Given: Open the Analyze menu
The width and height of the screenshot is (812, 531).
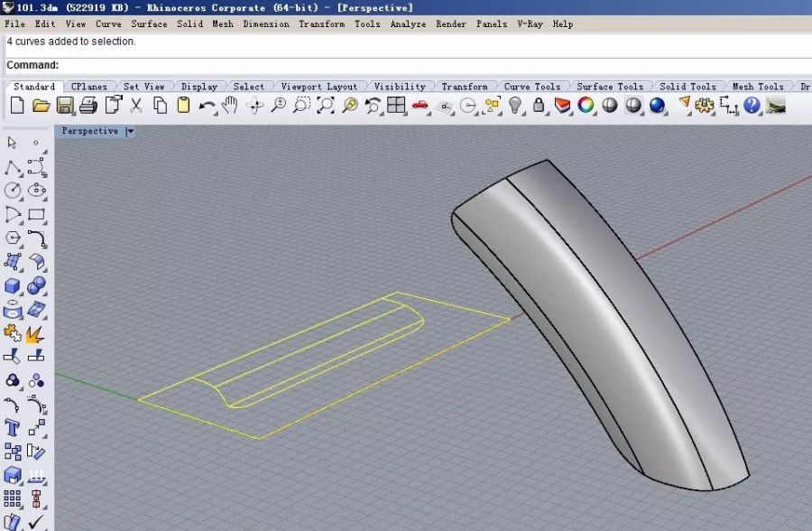Looking at the screenshot, I should coord(408,23).
